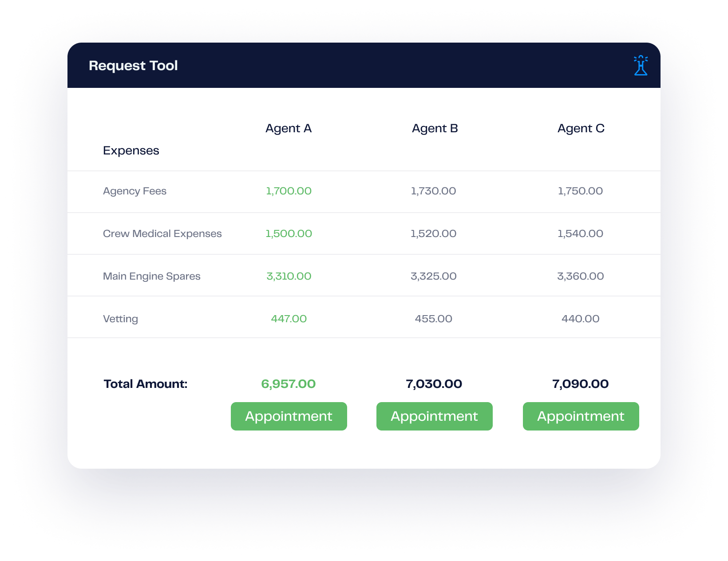This screenshot has height=561, width=728.
Task: Click the Request Tool title
Action: [133, 66]
